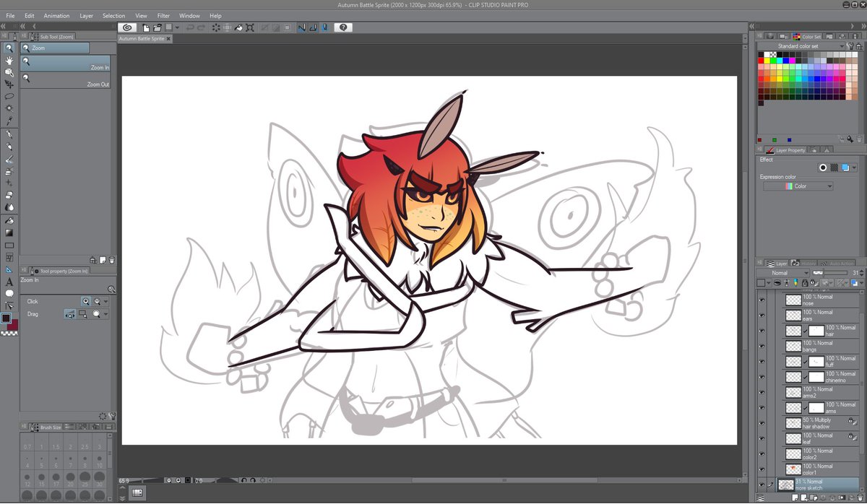Click the Help question mark icon
Image resolution: width=867 pixels, height=504 pixels.
click(x=343, y=27)
